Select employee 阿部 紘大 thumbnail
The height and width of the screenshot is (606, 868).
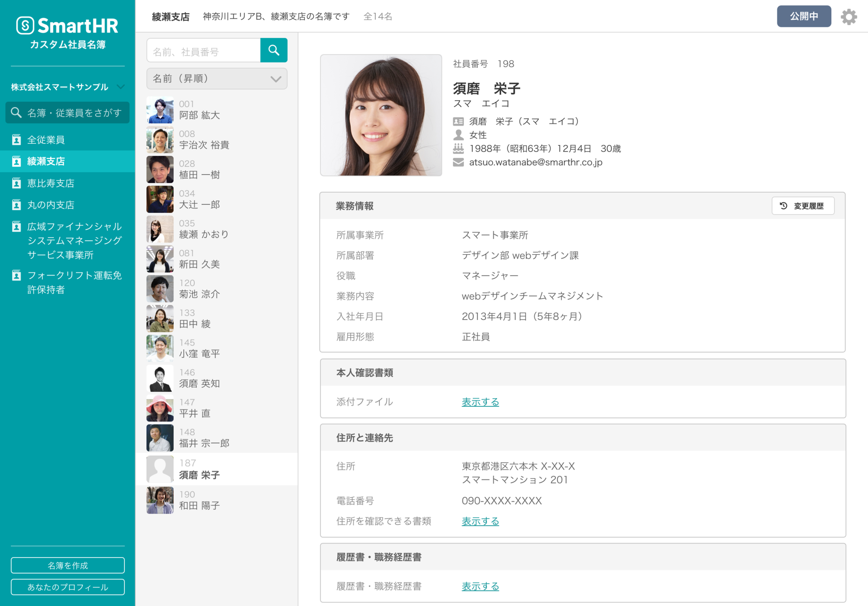tap(160, 110)
